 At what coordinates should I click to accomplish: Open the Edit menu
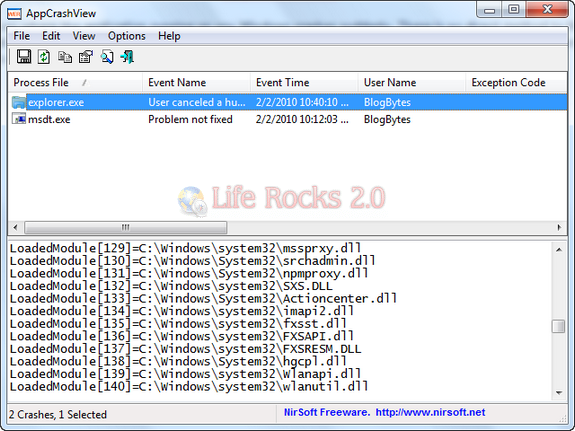(x=51, y=36)
